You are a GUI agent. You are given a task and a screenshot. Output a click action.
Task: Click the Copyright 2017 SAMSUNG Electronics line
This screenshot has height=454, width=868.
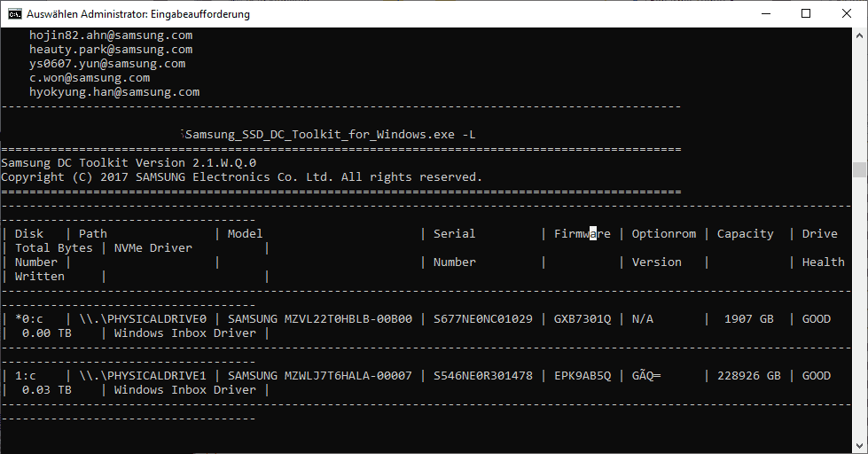click(x=241, y=177)
